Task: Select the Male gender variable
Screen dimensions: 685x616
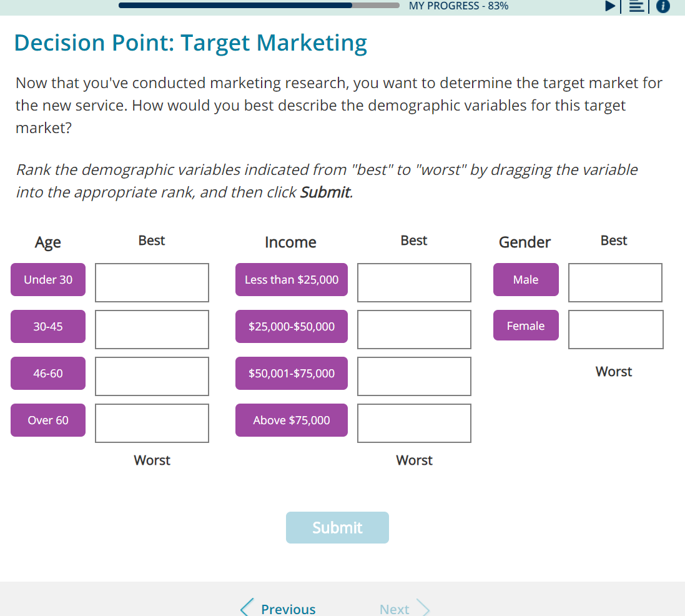Action: pyautogui.click(x=526, y=279)
